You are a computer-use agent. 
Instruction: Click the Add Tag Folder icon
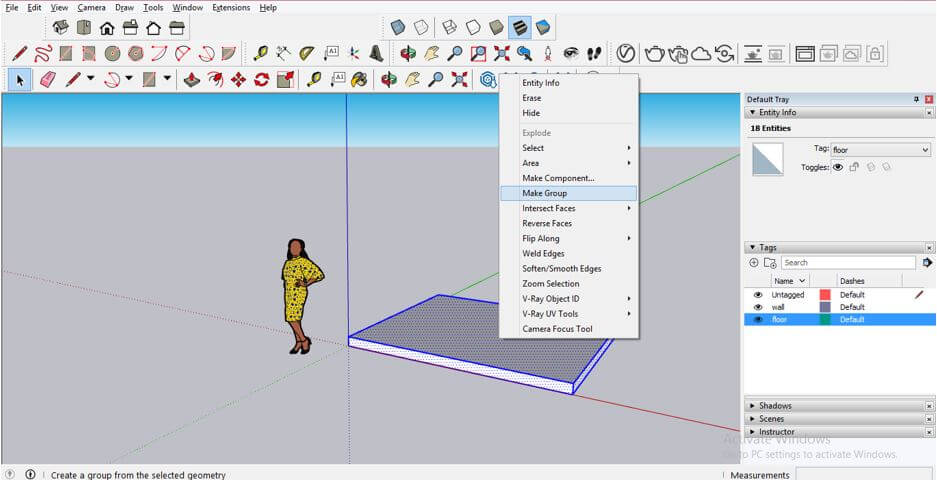click(770, 263)
